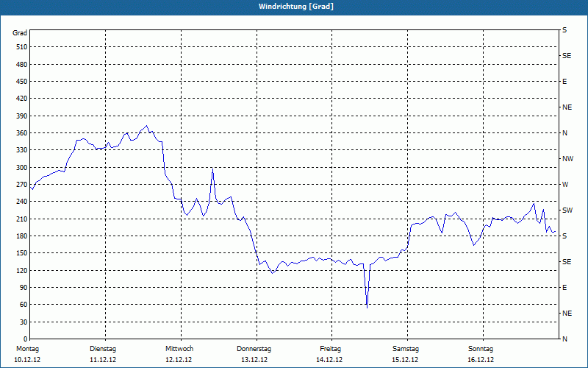Select the 30 y-axis value
The width and height of the screenshot is (588, 368).
[24, 322]
